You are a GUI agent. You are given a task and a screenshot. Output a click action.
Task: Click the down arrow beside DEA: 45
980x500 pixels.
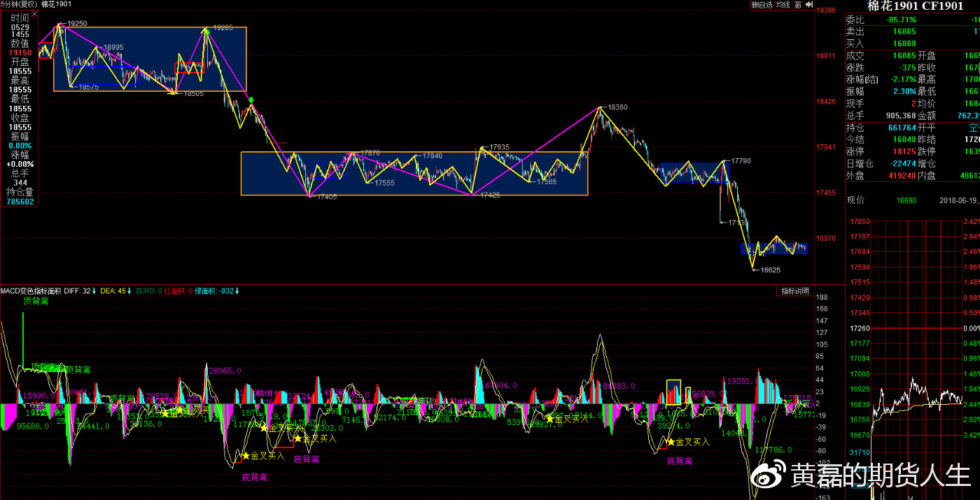(x=129, y=291)
